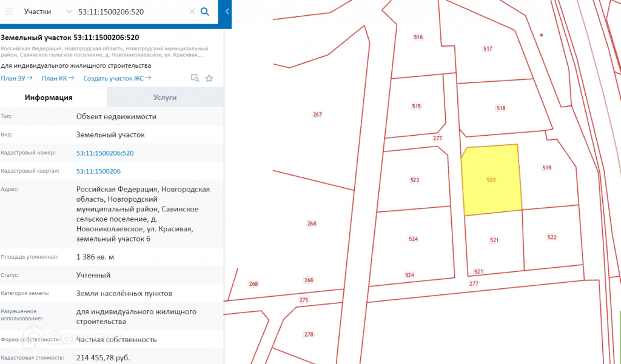Select parcel 519 on the map
The image size is (621, 364).
point(546,168)
